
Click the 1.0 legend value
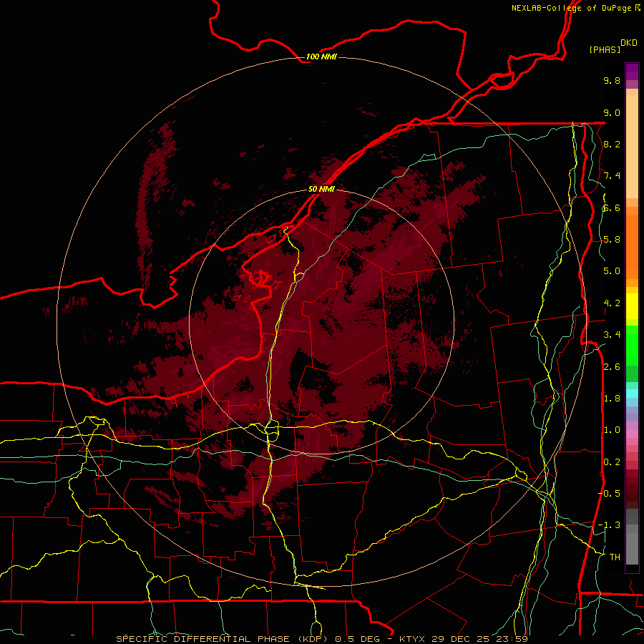pos(612,430)
